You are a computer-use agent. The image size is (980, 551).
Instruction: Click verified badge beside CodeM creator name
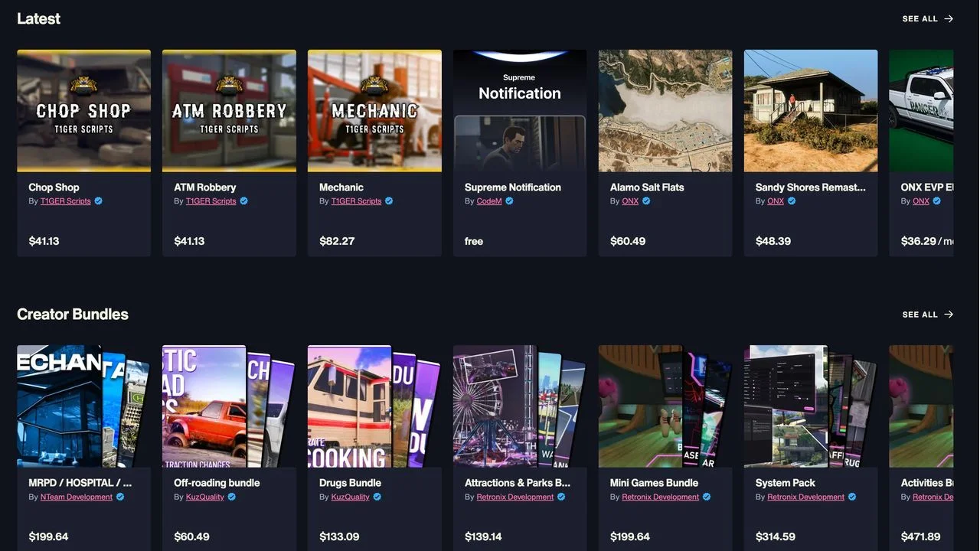[509, 201]
